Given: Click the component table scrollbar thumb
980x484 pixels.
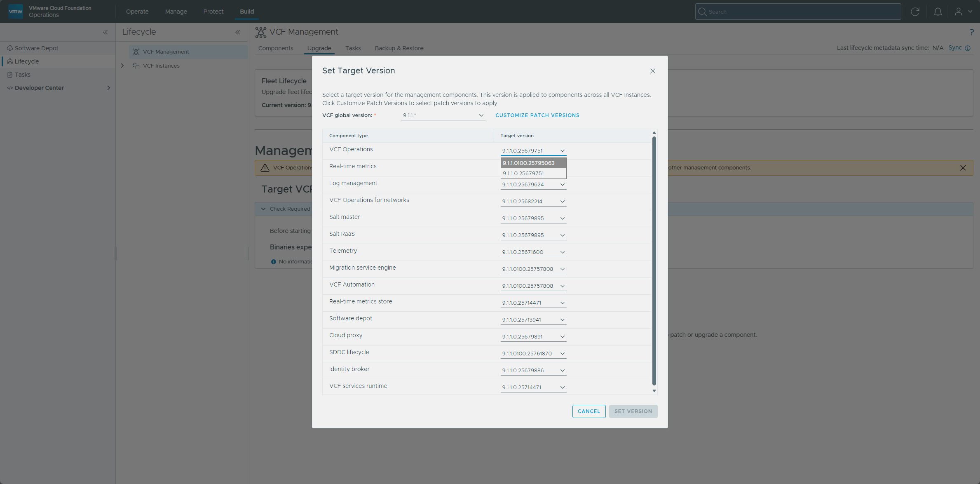Looking at the screenshot, I should click(654, 261).
